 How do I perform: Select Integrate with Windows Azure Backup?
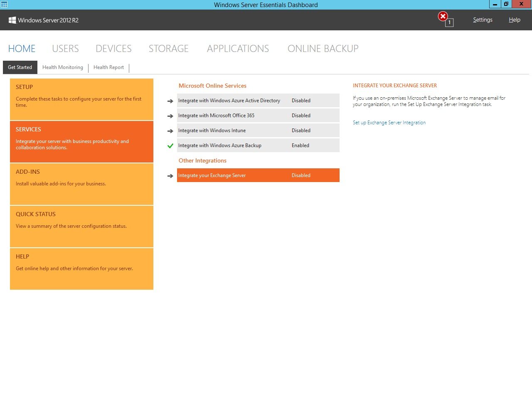[258, 145]
